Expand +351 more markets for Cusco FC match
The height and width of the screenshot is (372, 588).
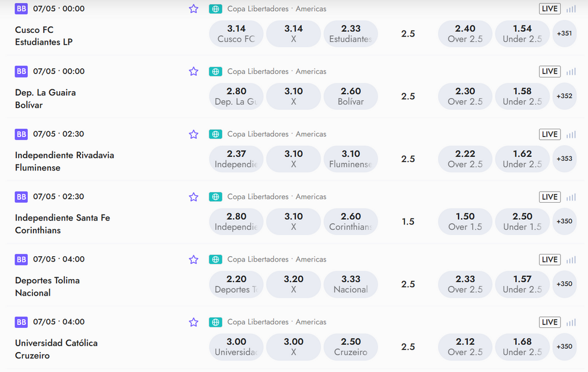(564, 33)
